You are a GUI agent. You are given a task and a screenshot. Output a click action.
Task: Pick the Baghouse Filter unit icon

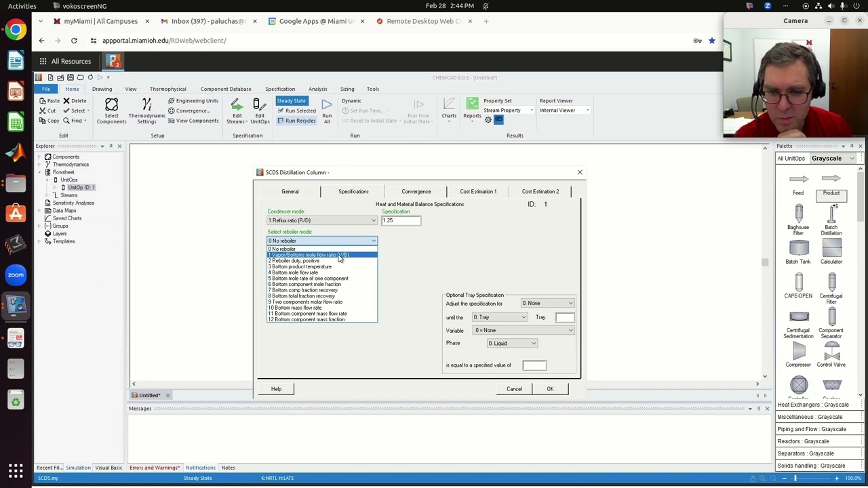tap(798, 213)
